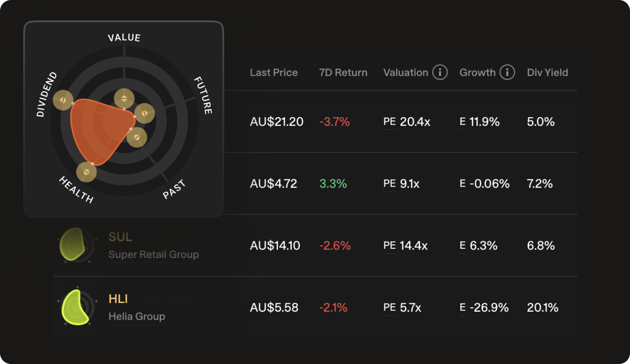
Task: Open the Helia Group company name
Action: pos(137,317)
